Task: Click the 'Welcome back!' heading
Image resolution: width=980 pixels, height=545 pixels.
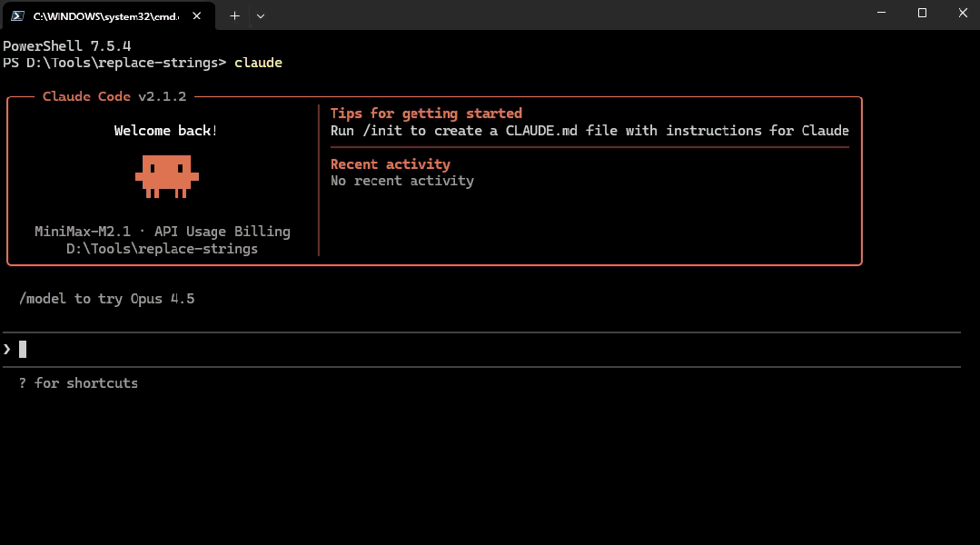Action: 165,131
